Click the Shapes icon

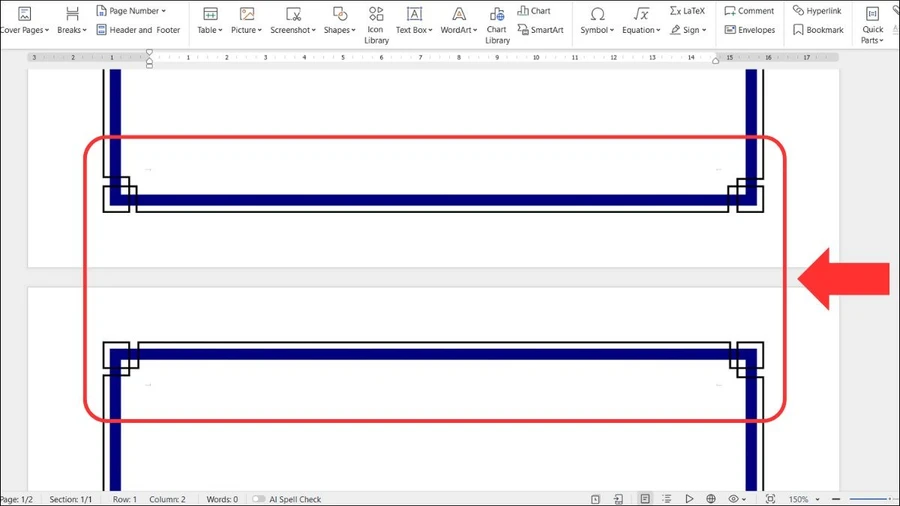pyautogui.click(x=340, y=14)
